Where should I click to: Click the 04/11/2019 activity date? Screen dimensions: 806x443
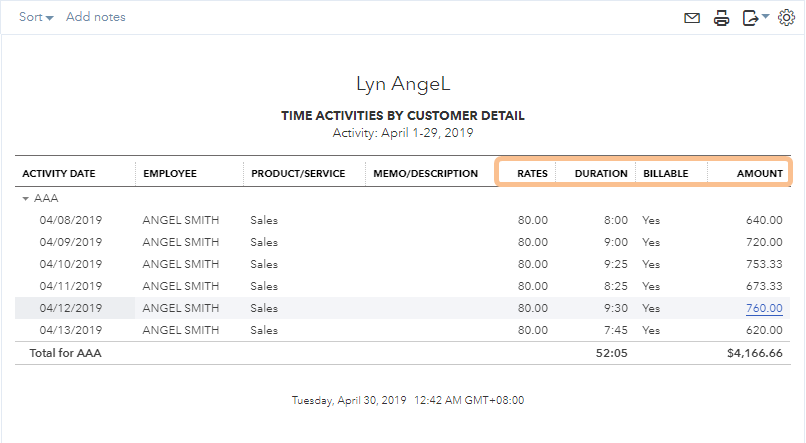point(70,286)
